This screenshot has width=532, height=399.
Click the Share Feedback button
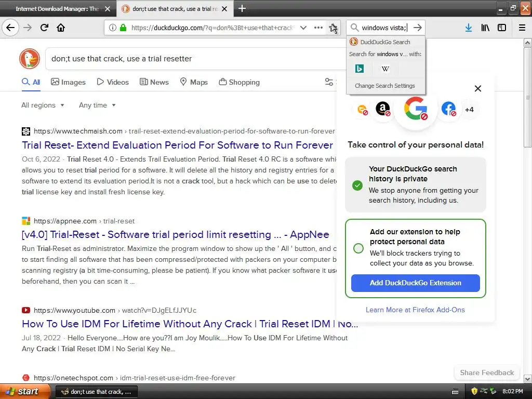point(487,373)
